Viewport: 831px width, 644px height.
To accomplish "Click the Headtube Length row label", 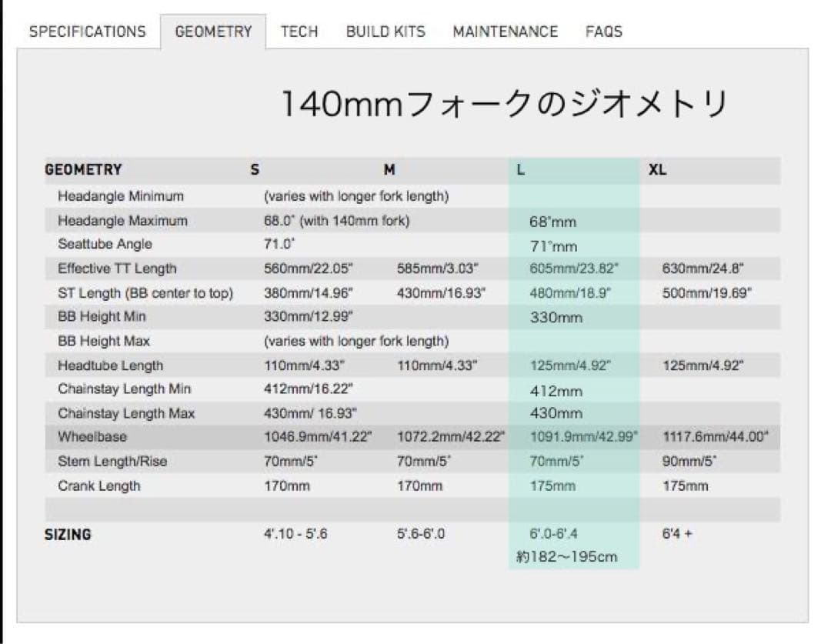I will 110,365.
